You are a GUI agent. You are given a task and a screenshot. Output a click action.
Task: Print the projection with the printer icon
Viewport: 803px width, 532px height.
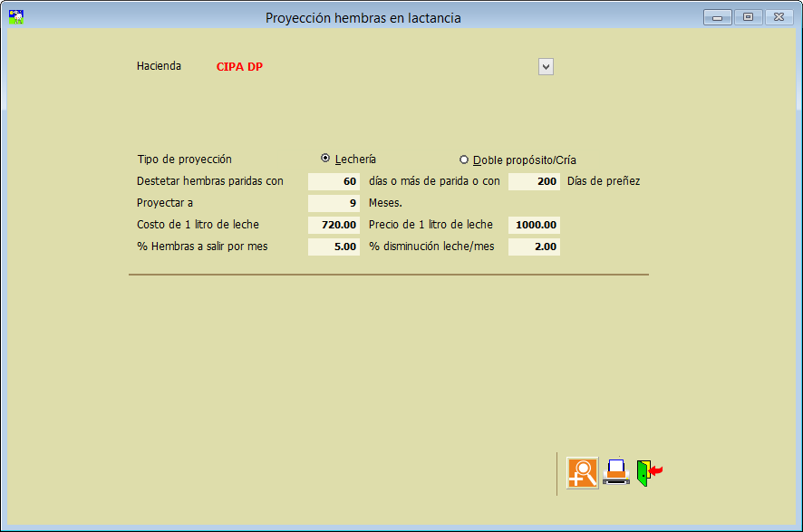pyautogui.click(x=616, y=472)
